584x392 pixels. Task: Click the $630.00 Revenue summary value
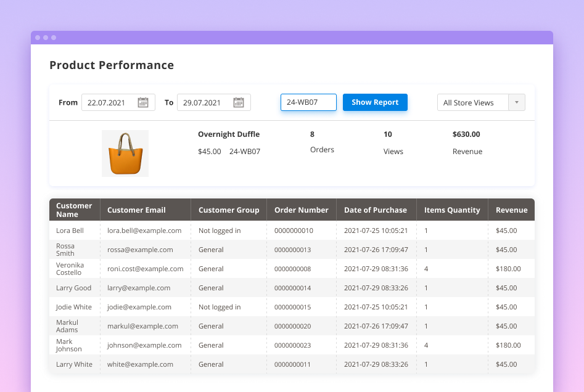click(467, 134)
